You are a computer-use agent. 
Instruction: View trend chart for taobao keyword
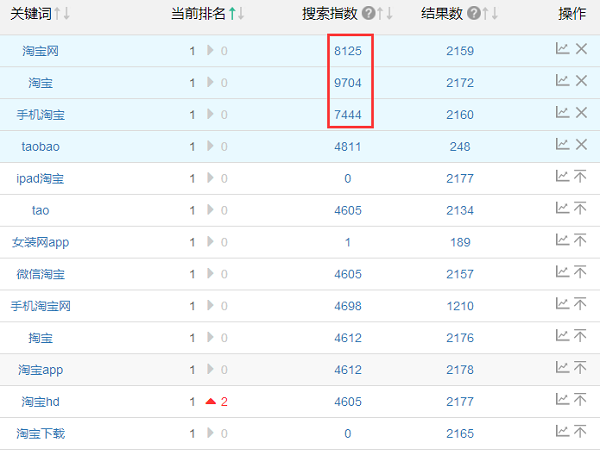[562, 145]
